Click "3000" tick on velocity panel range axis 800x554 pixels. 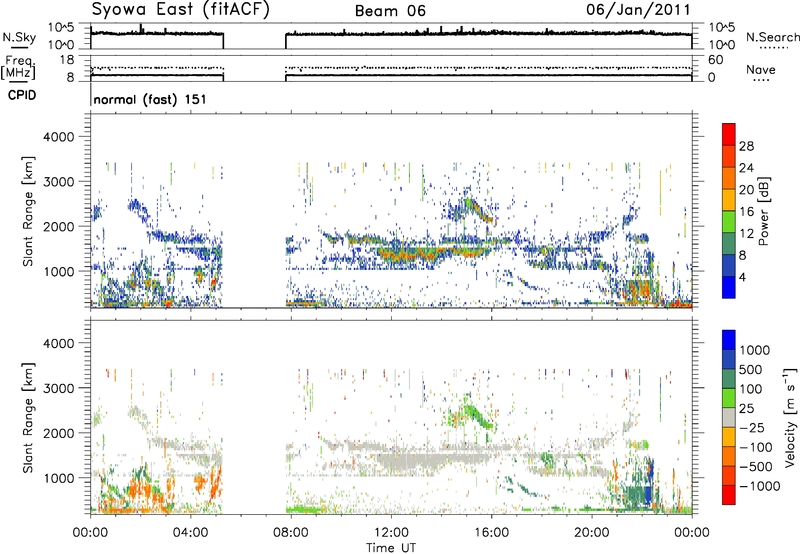point(58,388)
